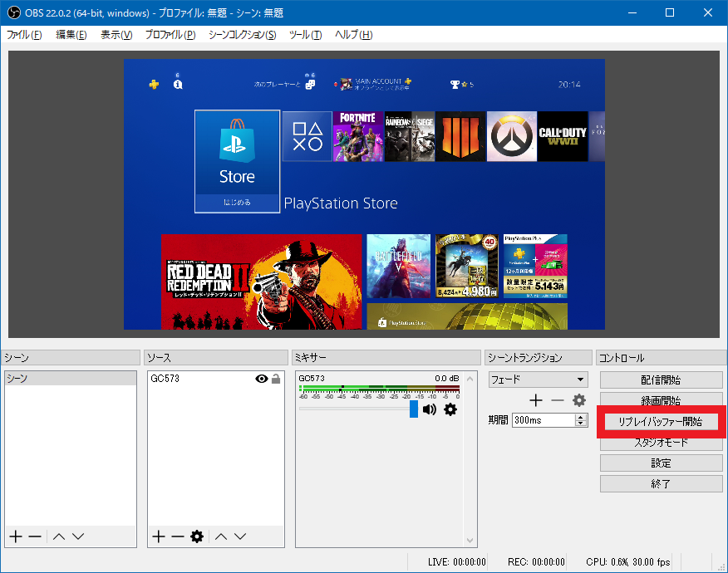This screenshot has height=573, width=728.
Task: Open the ツール(T) menu
Action: [x=306, y=35]
